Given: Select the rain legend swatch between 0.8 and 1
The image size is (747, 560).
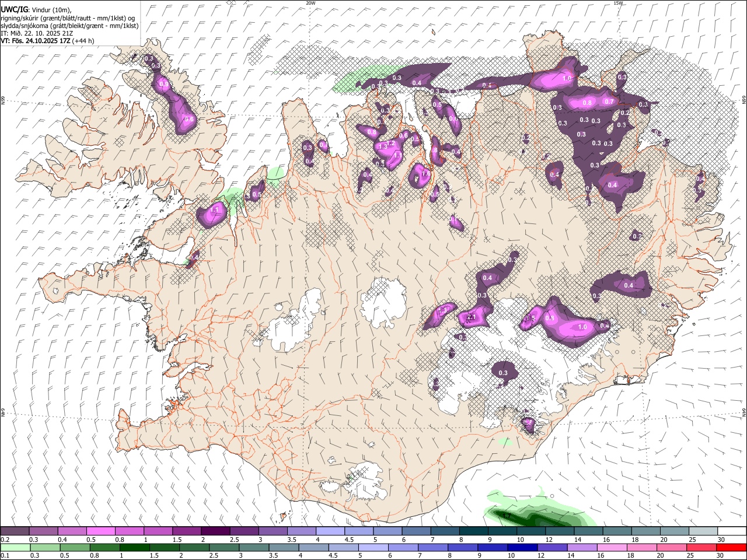Looking at the screenshot, I should (104, 548).
